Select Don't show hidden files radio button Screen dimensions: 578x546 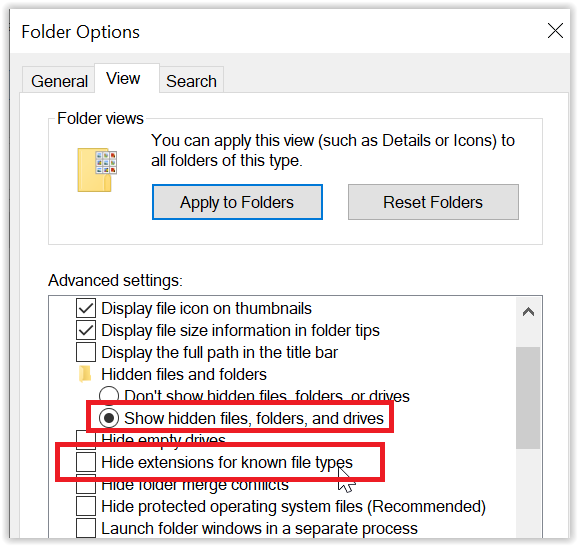[x=109, y=395]
